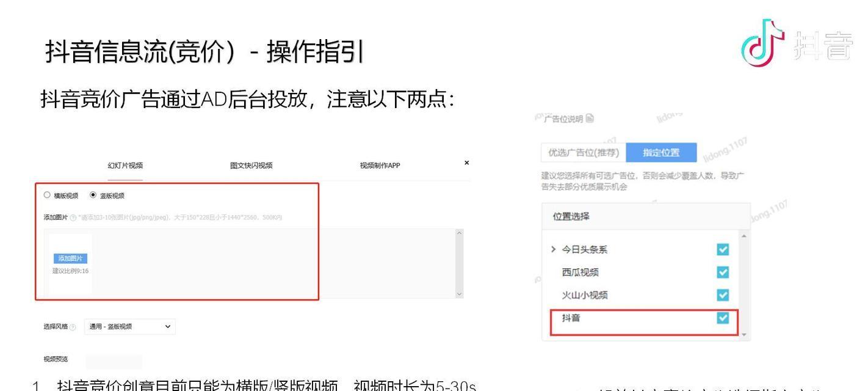Select 指定位置 option

pos(661,153)
